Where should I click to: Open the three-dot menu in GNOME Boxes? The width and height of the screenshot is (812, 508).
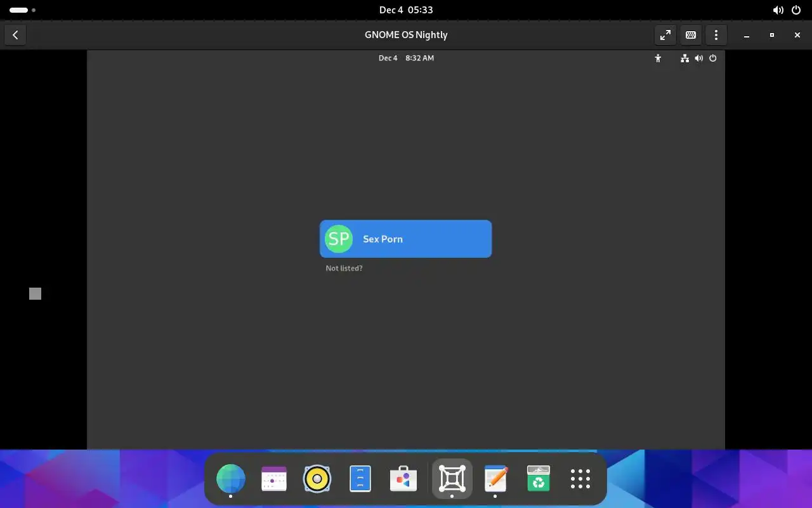(716, 35)
